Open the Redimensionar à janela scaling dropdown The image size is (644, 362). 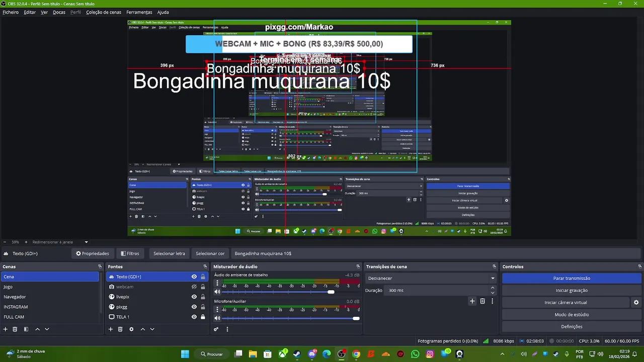(60, 242)
